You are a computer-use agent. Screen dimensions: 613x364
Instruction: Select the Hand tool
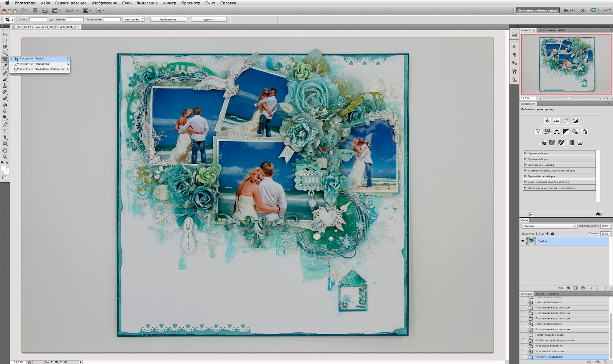[5, 150]
